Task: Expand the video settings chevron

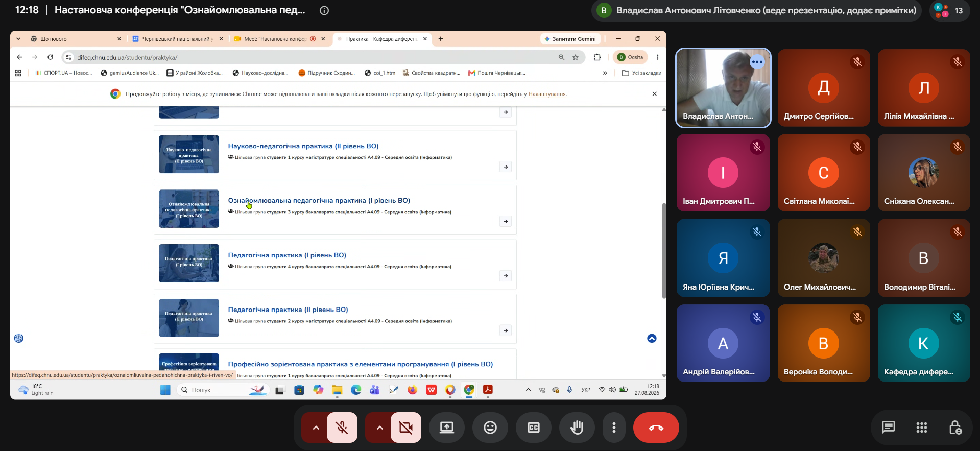Action: tap(379, 428)
